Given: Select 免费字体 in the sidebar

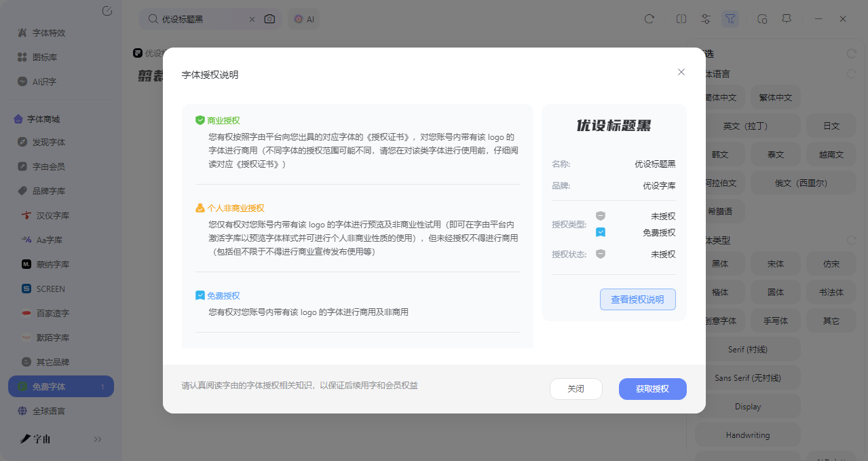Looking at the screenshot, I should 49,386.
